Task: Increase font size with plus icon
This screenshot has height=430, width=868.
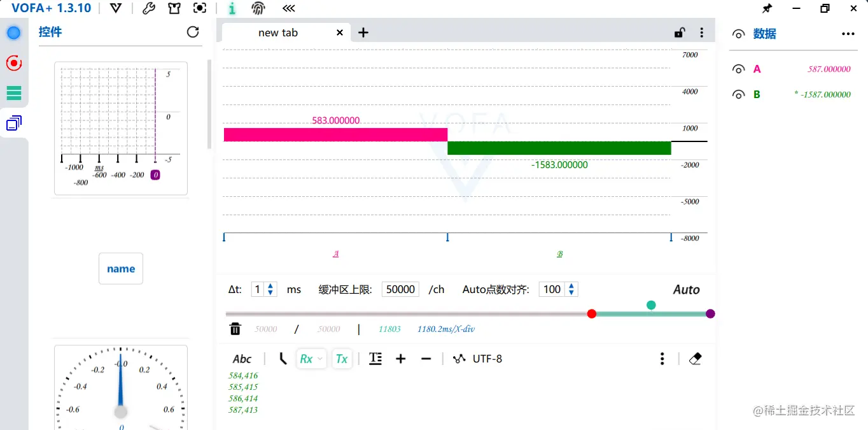Action: [x=400, y=359]
